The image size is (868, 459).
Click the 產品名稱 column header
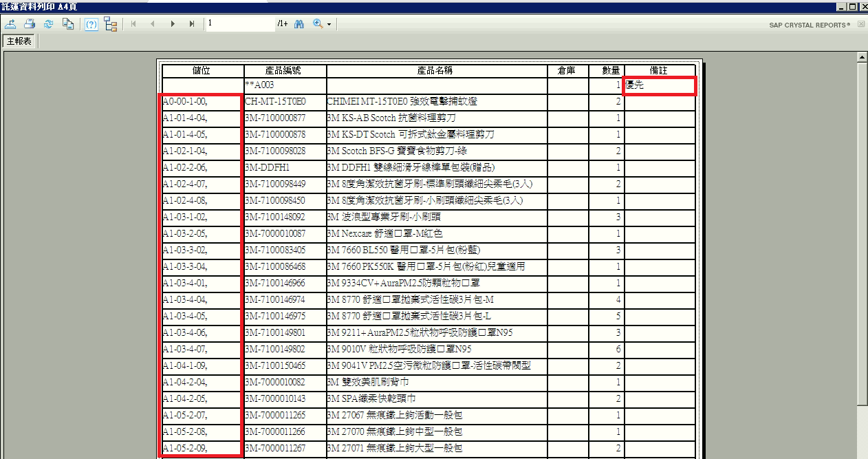437,70
